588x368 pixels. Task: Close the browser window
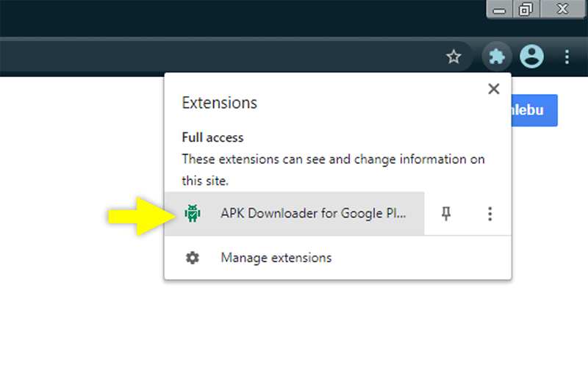tap(562, 9)
